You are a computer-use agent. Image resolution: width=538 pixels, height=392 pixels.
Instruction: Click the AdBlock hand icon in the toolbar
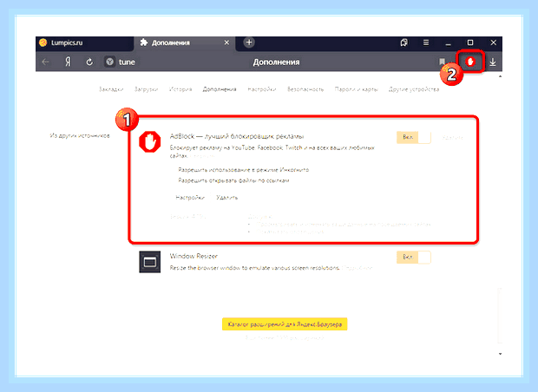470,62
